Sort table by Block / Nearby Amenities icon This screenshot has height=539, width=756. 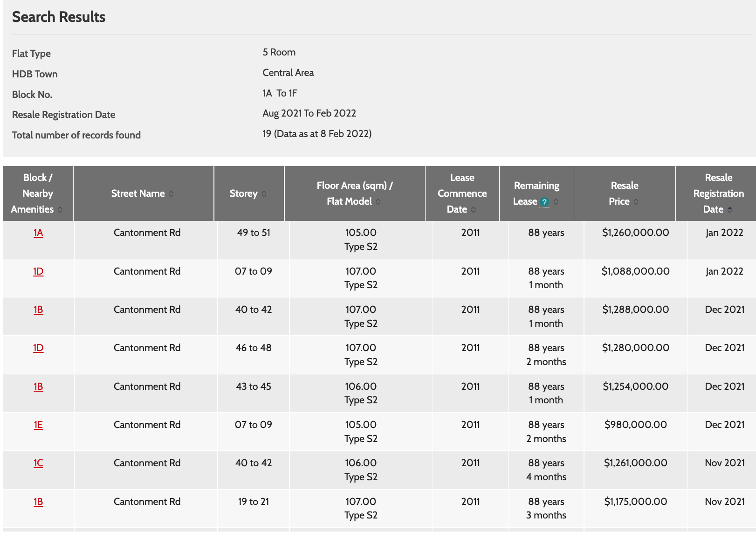[x=60, y=210]
